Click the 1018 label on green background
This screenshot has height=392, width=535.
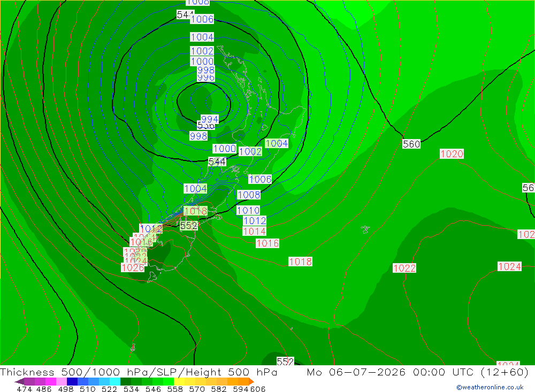[195, 211]
